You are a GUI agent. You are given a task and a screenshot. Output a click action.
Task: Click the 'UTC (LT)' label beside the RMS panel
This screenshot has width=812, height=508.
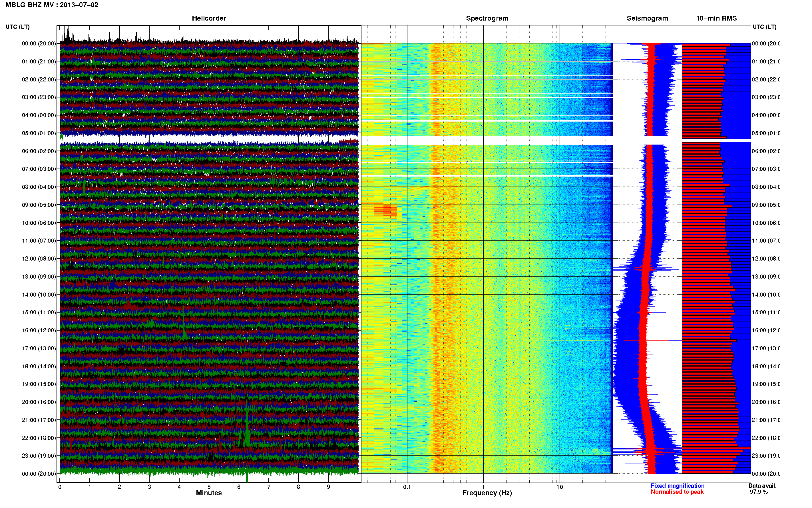pos(764,27)
